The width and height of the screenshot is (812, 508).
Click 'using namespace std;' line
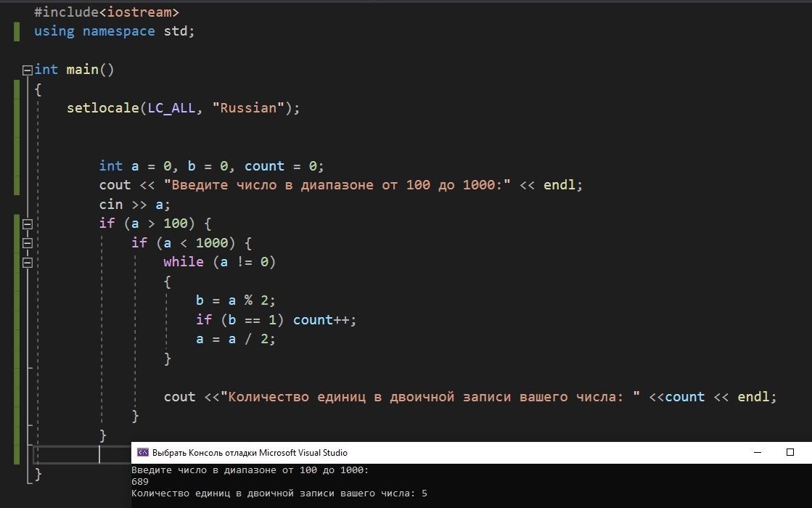pyautogui.click(x=115, y=31)
